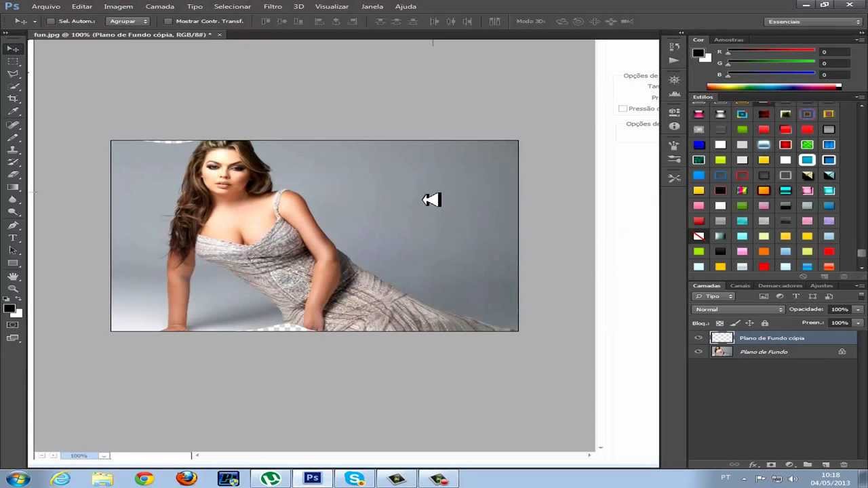Select the Move tool
The image size is (868, 488).
point(13,49)
